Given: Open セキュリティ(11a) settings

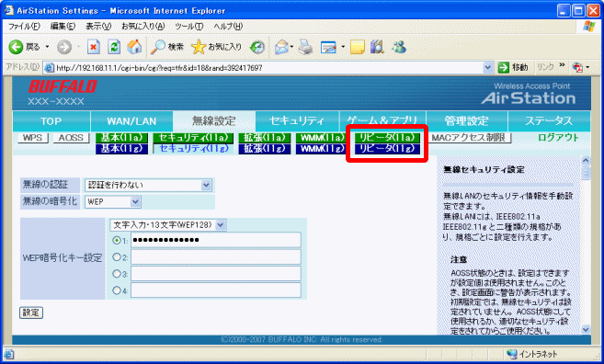Looking at the screenshot, I should point(193,138).
